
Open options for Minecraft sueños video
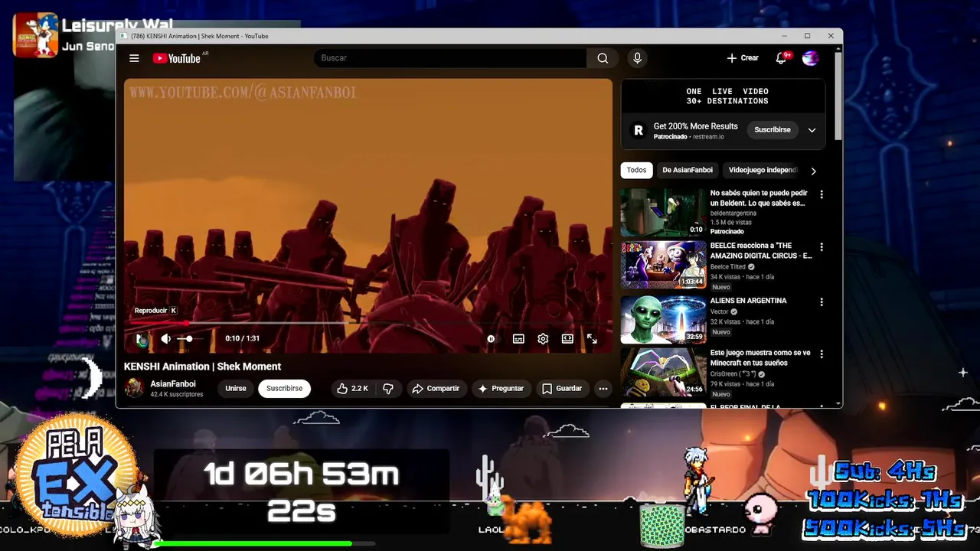point(822,354)
